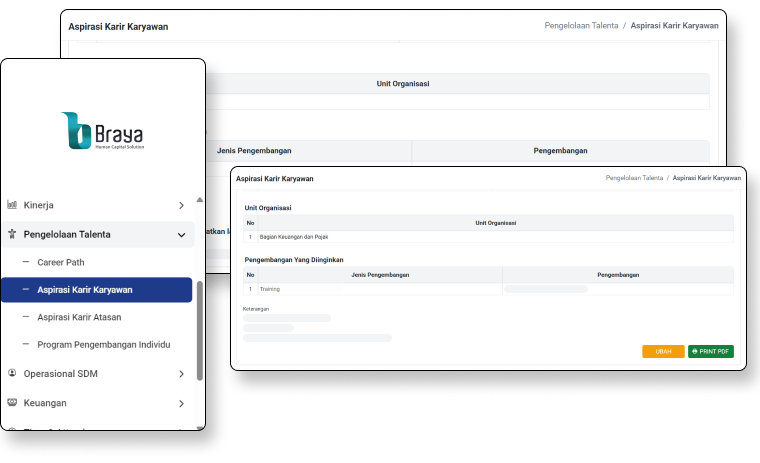760x463 pixels.
Task: Click the Braya logo in sidebar
Action: (x=103, y=131)
